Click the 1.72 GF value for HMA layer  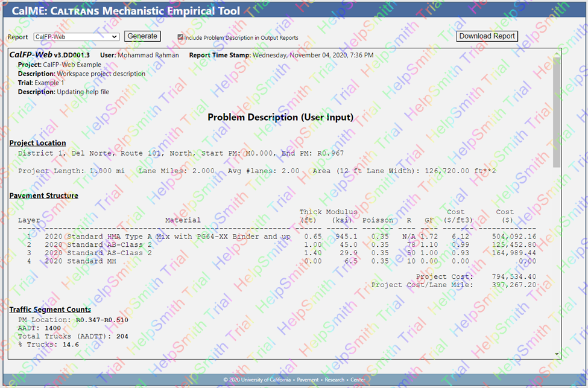[429, 237]
